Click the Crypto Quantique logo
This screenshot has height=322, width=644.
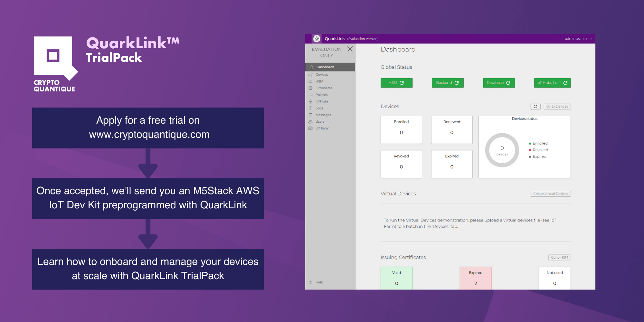(x=56, y=64)
